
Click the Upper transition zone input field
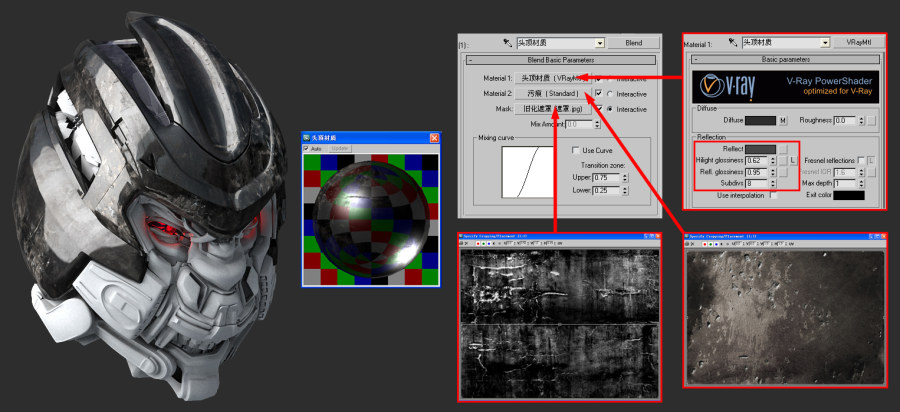tap(606, 177)
